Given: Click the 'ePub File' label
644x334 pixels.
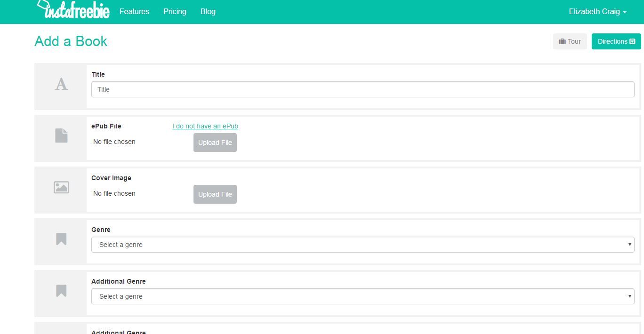Looking at the screenshot, I should pos(106,126).
